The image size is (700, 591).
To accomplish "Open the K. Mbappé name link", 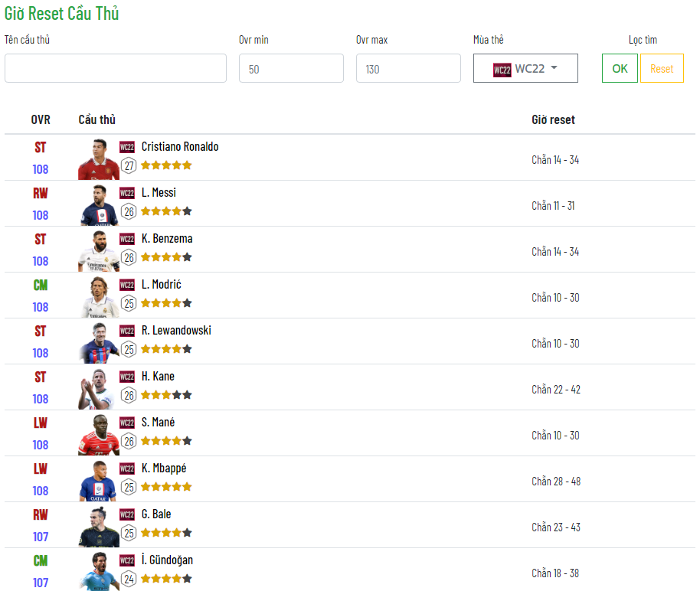I will (164, 469).
